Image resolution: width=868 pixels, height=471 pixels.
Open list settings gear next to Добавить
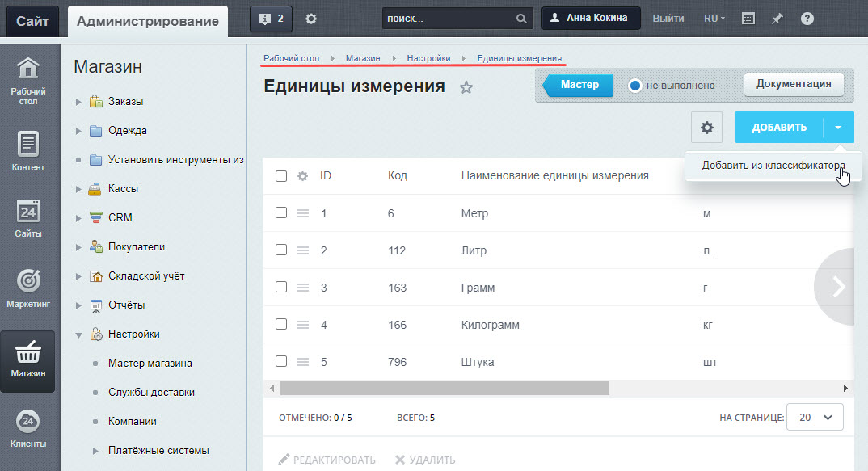click(707, 128)
